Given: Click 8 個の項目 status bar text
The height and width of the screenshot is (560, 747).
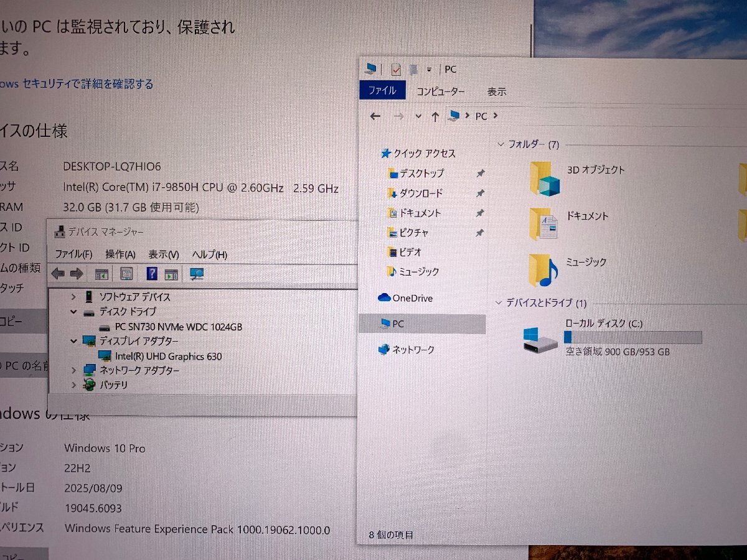Looking at the screenshot, I should 391,535.
